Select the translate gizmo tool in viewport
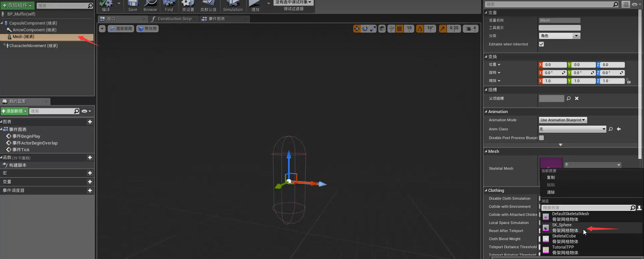 356,29
